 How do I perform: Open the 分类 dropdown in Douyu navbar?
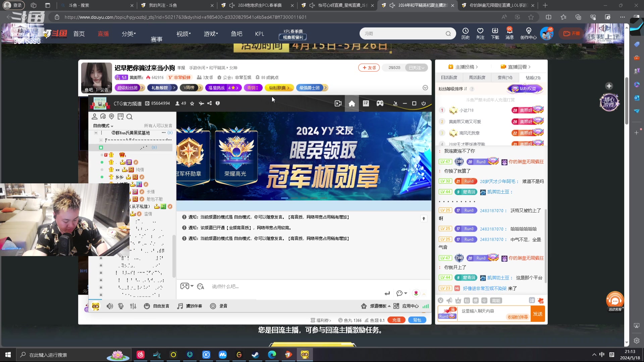pyautogui.click(x=129, y=34)
